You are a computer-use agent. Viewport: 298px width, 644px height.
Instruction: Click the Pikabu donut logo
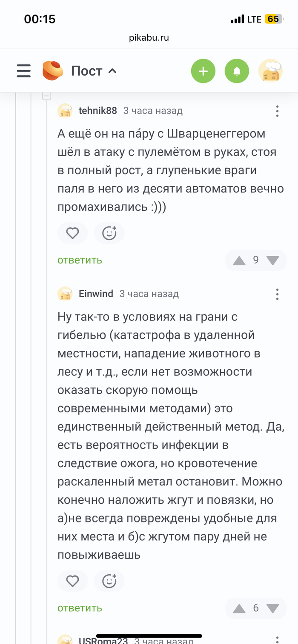click(x=53, y=71)
